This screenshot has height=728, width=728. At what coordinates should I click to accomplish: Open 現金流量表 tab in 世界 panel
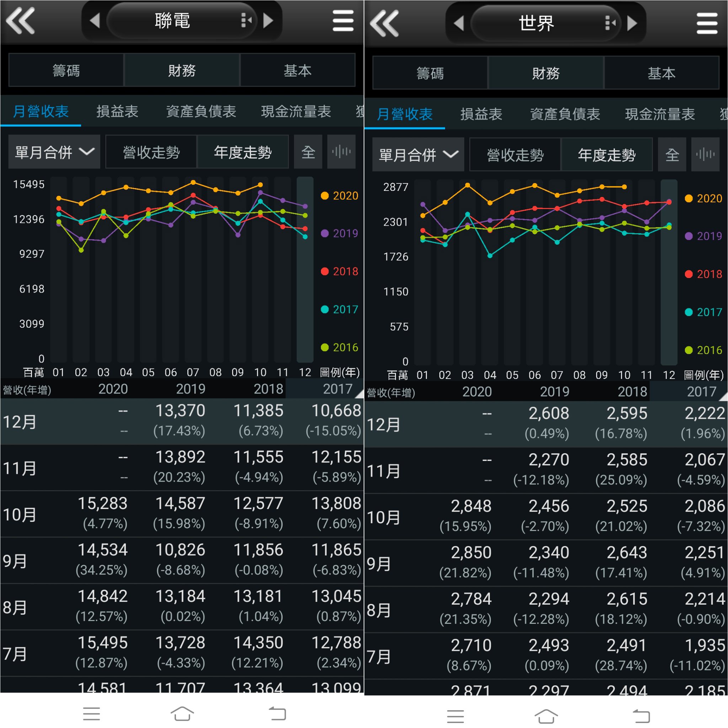coord(660,114)
